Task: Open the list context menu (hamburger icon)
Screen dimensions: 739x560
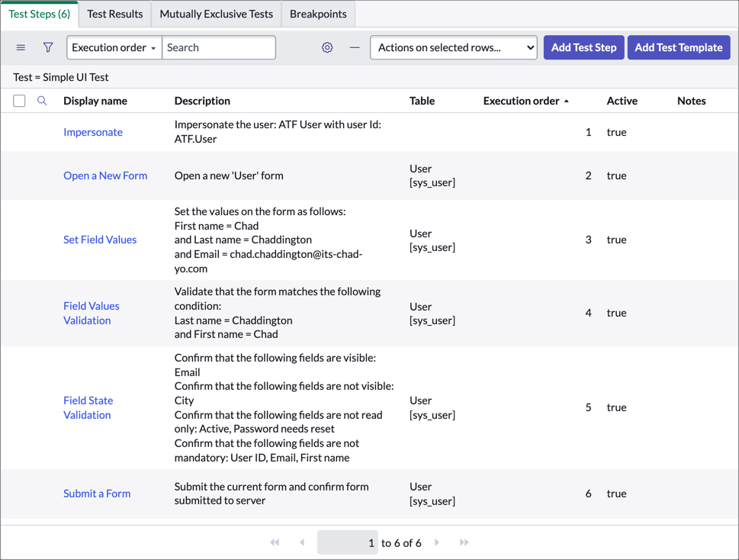Action: (x=21, y=47)
